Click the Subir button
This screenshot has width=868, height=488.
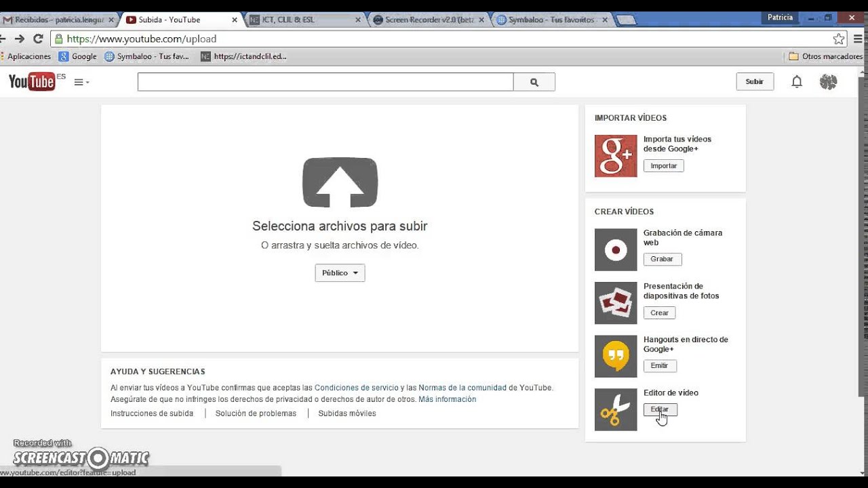pos(755,81)
